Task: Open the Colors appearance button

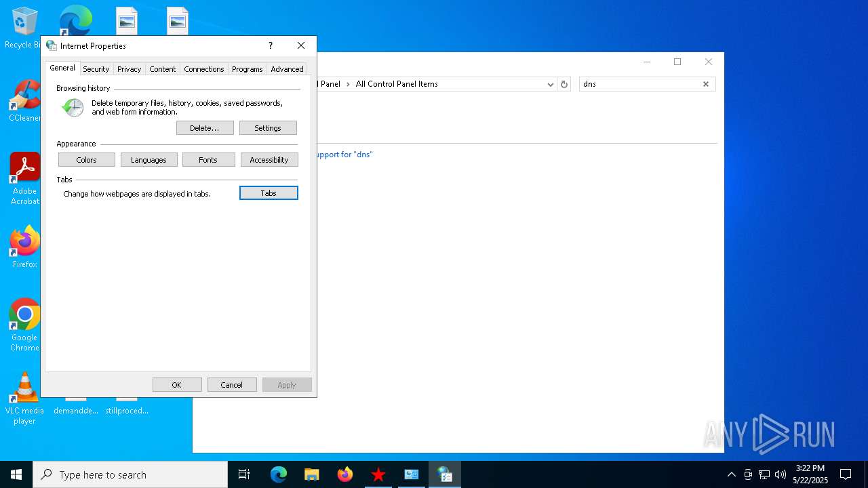Action: tap(87, 160)
